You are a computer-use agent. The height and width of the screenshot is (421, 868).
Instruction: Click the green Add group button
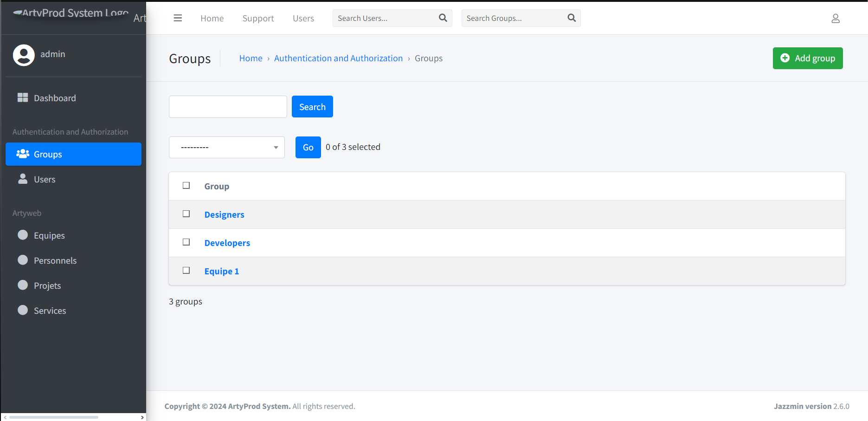coord(807,58)
